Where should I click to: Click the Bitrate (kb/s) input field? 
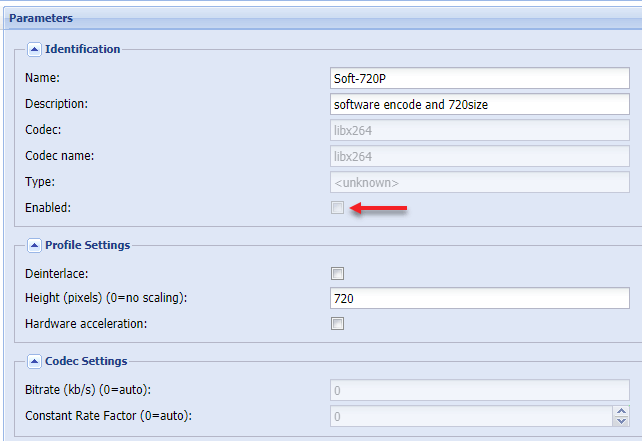[478, 390]
